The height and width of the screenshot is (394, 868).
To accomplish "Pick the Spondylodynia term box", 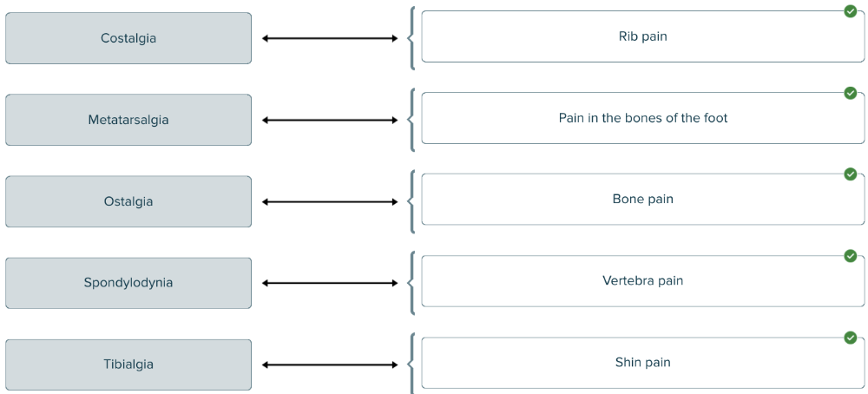I will (x=128, y=283).
